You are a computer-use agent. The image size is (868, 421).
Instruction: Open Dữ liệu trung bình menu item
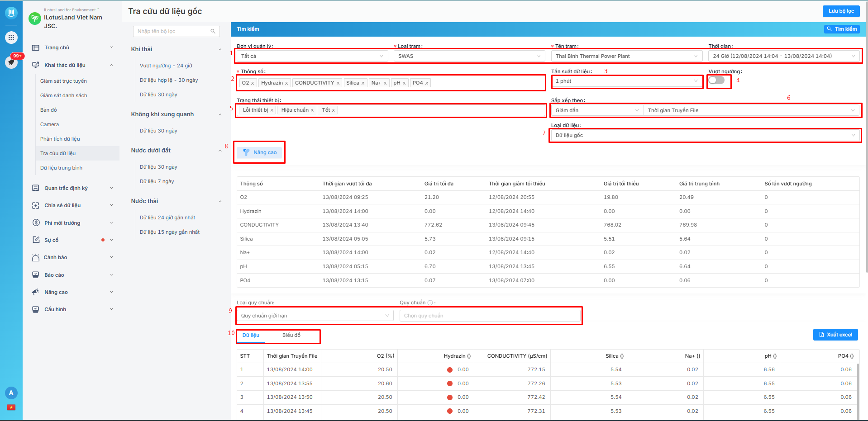[x=61, y=168]
